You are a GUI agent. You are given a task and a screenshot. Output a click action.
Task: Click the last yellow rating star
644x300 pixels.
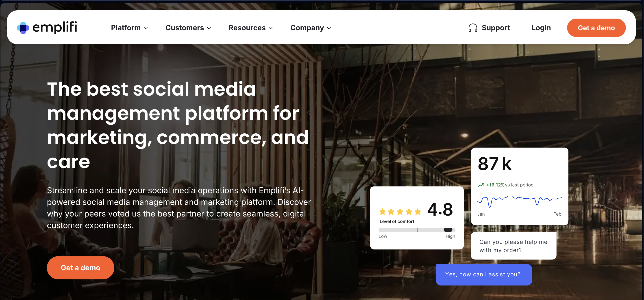[x=418, y=212]
